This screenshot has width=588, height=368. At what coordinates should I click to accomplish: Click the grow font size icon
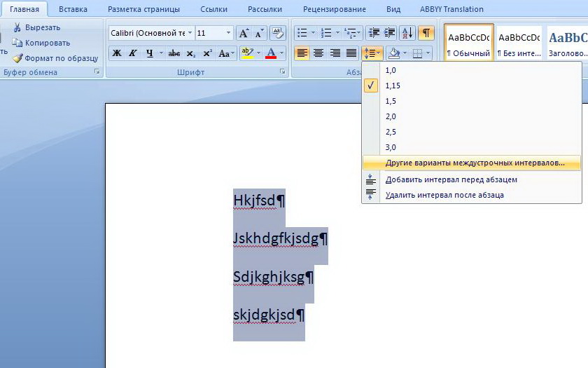point(244,33)
